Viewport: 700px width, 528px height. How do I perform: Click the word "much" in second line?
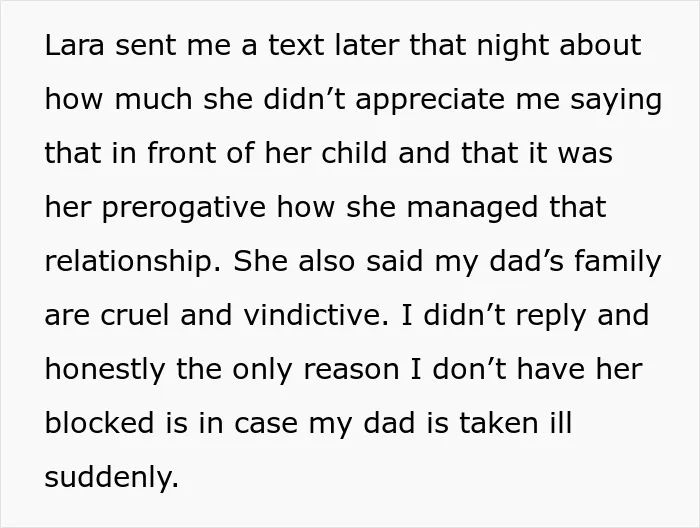coord(154,99)
